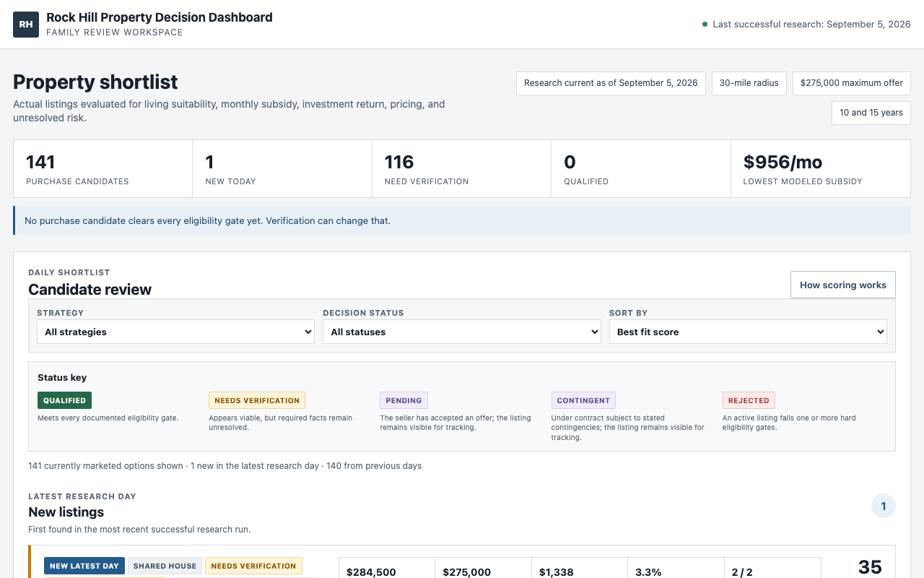The image size is (924, 578).
Task: Open the Strategy dropdown
Action: (x=175, y=332)
